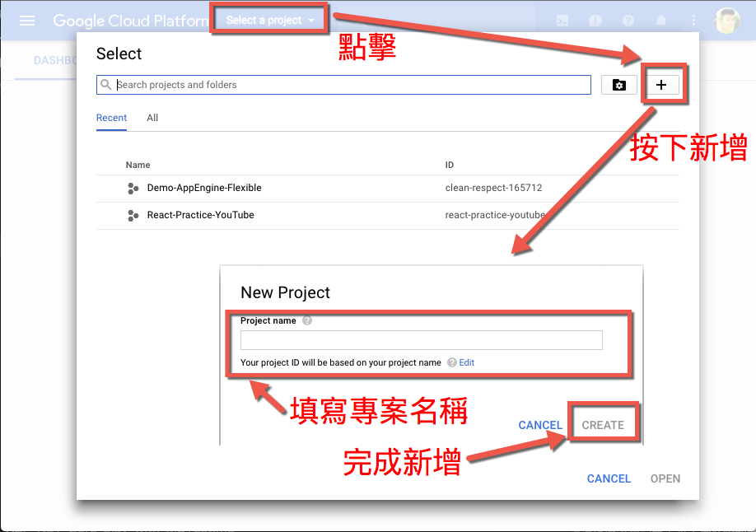
Task: Click help icon next to Edit link
Action: click(451, 362)
